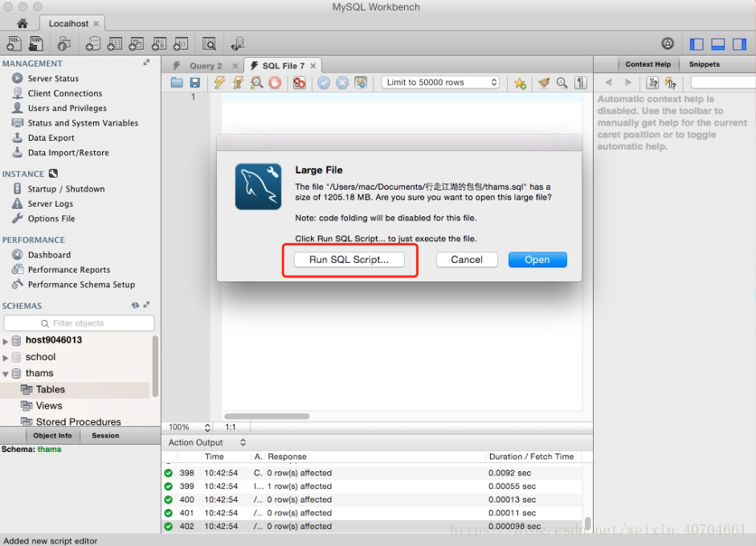
Task: Select Views under thams schema
Action: point(49,405)
